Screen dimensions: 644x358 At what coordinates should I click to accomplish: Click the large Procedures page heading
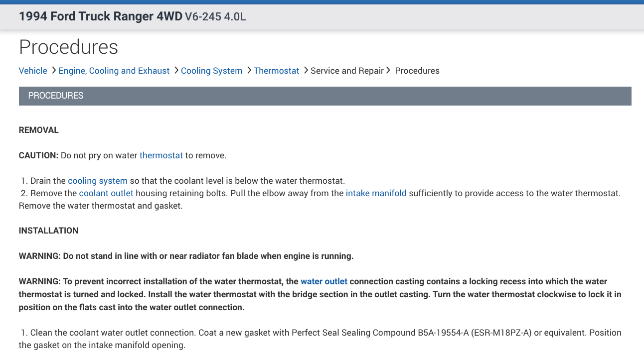69,47
